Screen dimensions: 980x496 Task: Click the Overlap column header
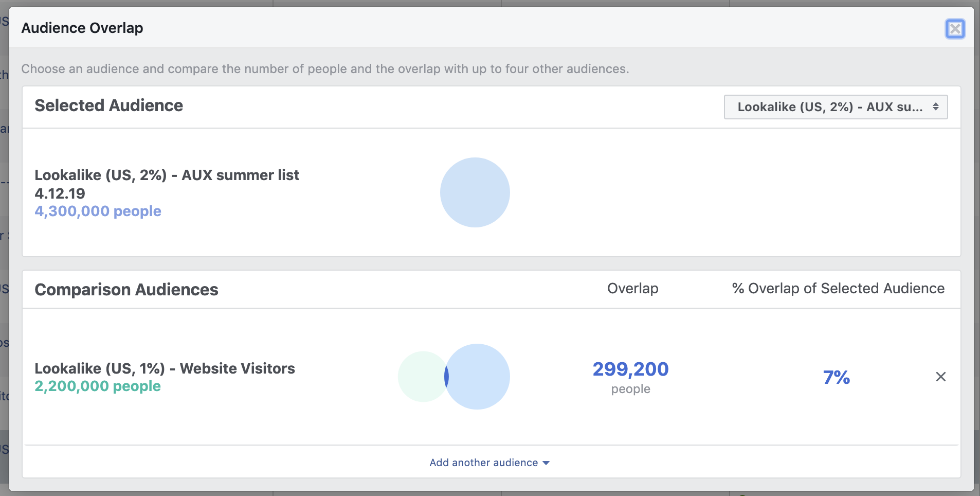pos(632,289)
